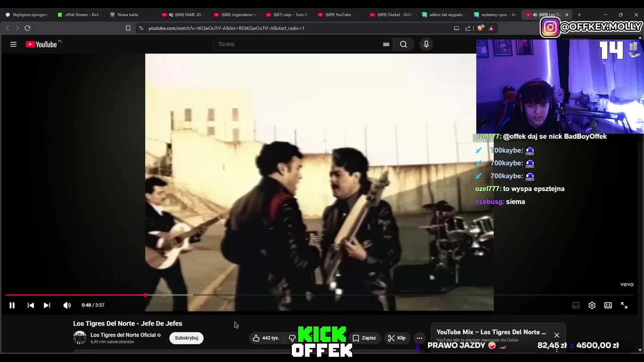Open the on-screen keyboard icon in search
Screen dimensions: 644x362
pos(386,44)
